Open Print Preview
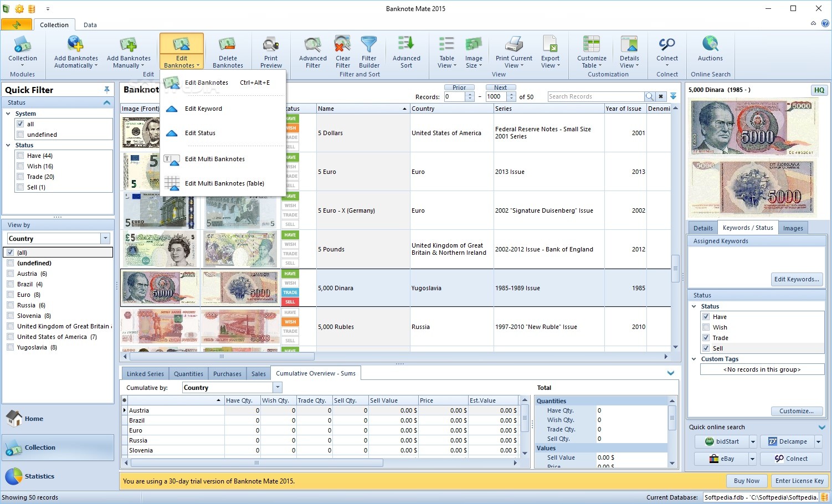832x504 pixels. tap(271, 51)
